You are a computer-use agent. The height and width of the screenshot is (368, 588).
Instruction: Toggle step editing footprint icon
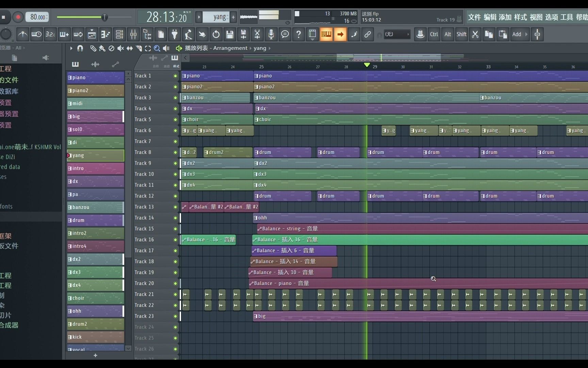pos(354,34)
